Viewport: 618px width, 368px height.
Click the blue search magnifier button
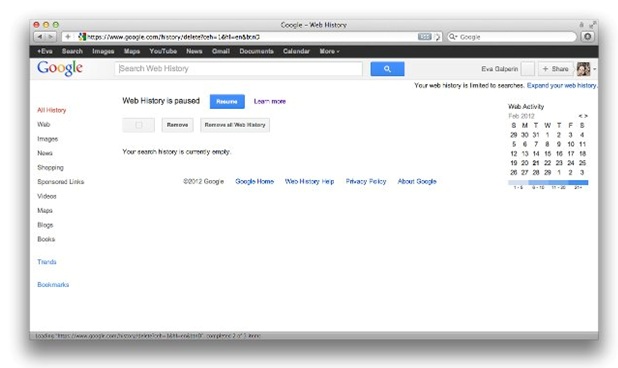pos(387,69)
